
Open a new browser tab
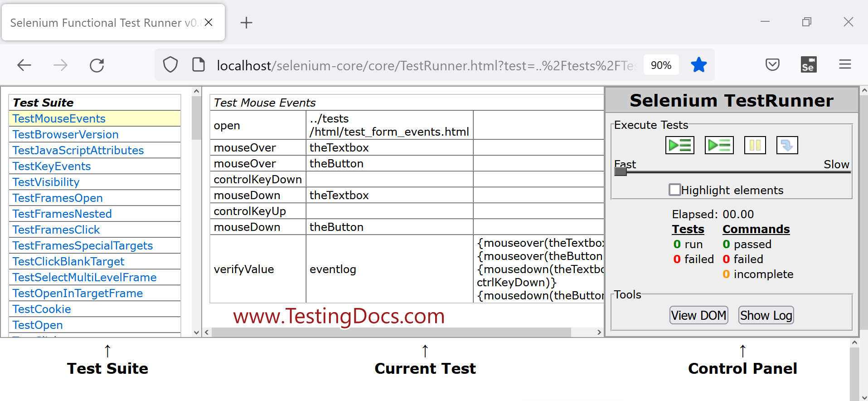246,23
